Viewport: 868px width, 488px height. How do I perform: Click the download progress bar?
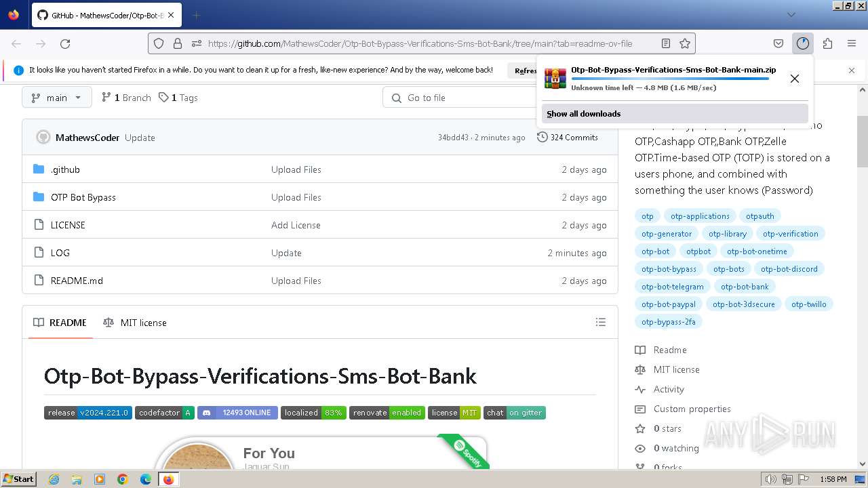click(670, 79)
